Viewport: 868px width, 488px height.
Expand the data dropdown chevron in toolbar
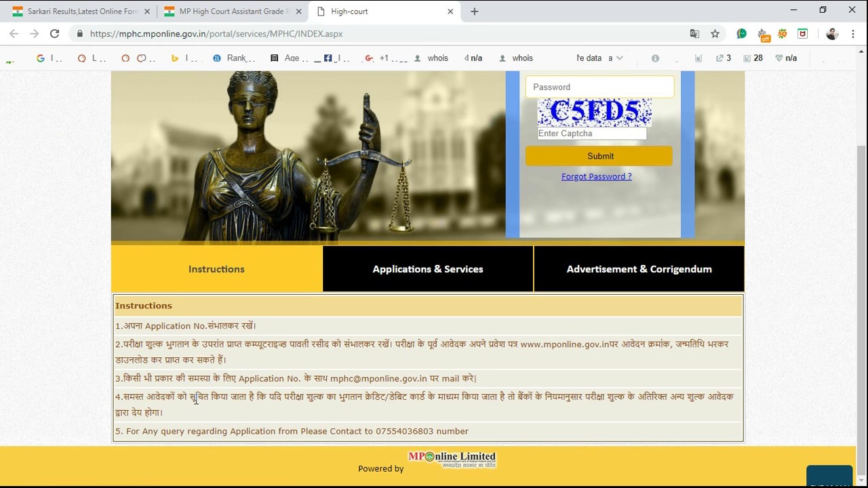click(619, 58)
